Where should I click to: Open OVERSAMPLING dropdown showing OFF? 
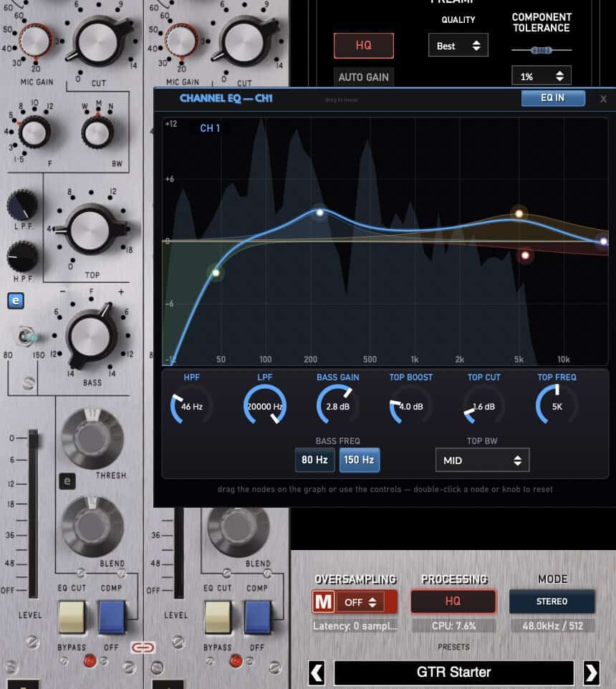tap(360, 602)
